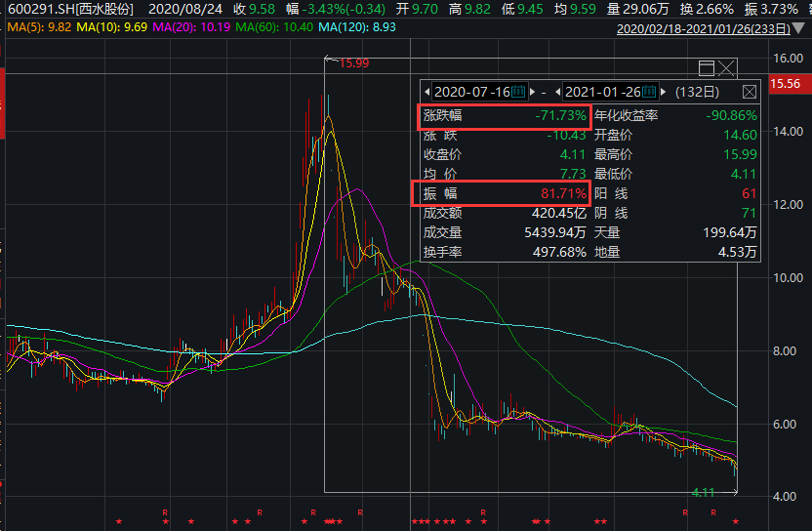
Task: Step end date forward with right arrow
Action: (664, 92)
